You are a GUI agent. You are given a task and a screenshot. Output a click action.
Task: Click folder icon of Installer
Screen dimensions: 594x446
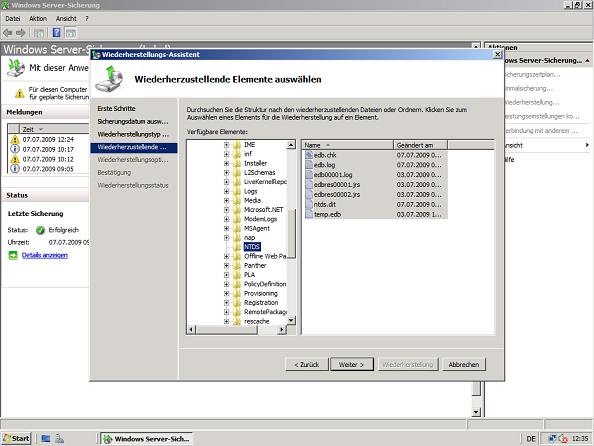(237, 163)
